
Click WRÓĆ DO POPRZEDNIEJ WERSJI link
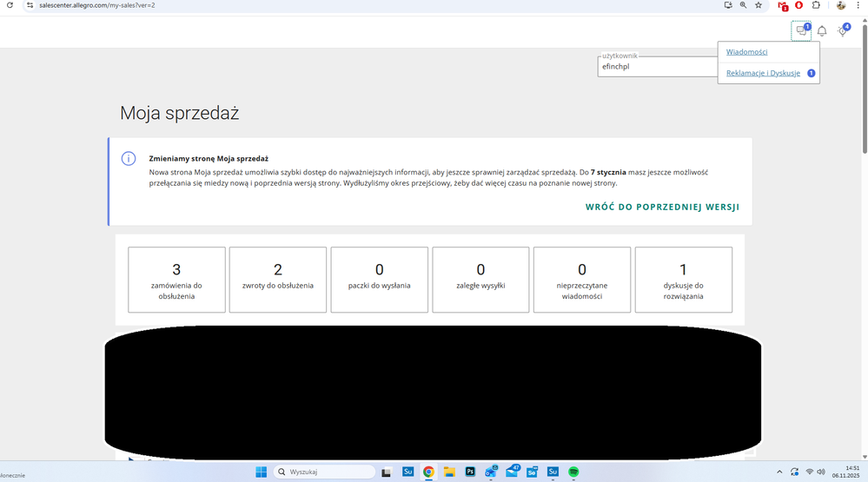(662, 208)
